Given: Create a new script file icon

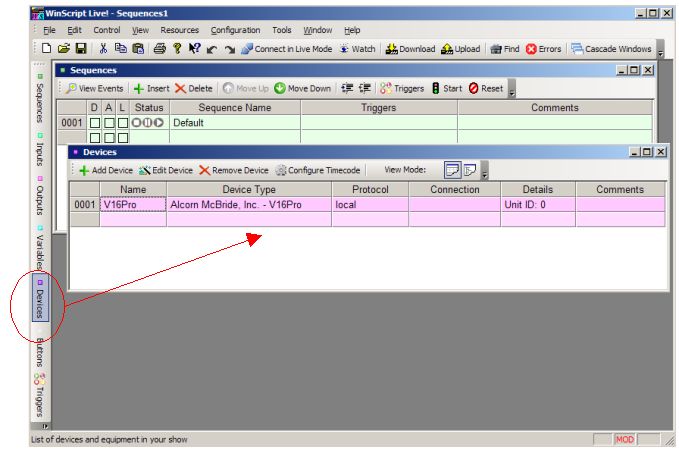Looking at the screenshot, I should point(46,49).
